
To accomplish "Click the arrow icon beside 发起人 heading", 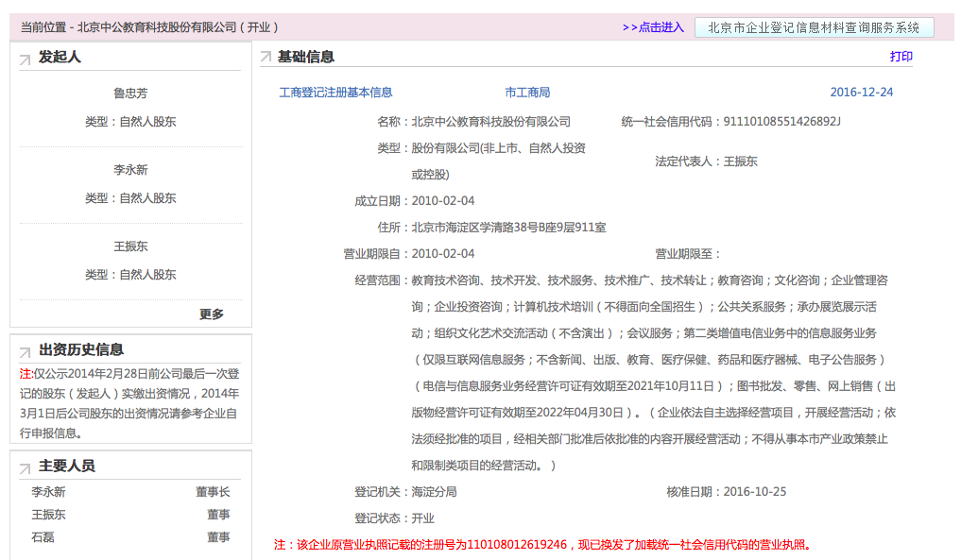I will pyautogui.click(x=26, y=60).
